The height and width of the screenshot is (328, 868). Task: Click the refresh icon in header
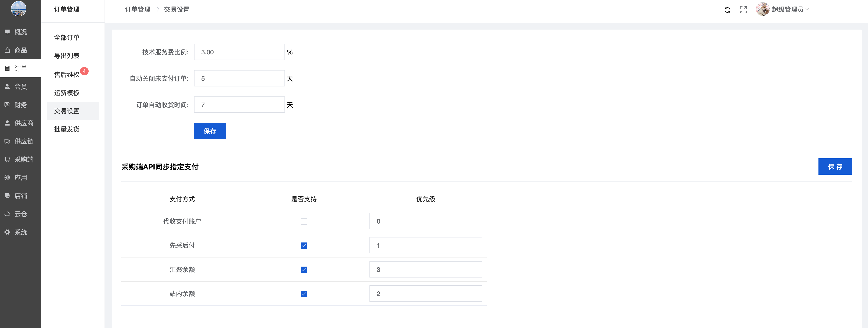point(727,10)
